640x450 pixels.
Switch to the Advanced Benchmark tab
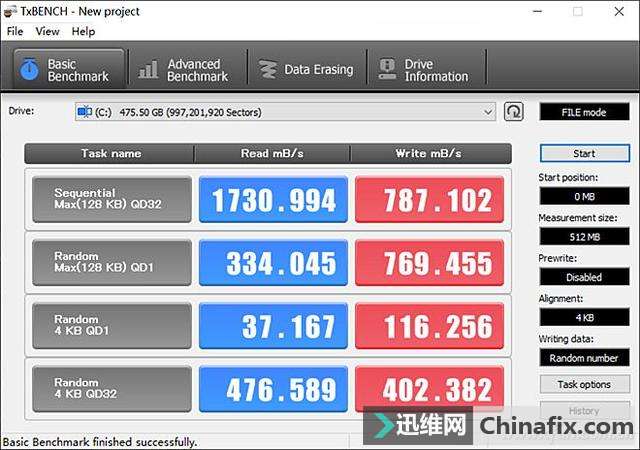tap(188, 69)
